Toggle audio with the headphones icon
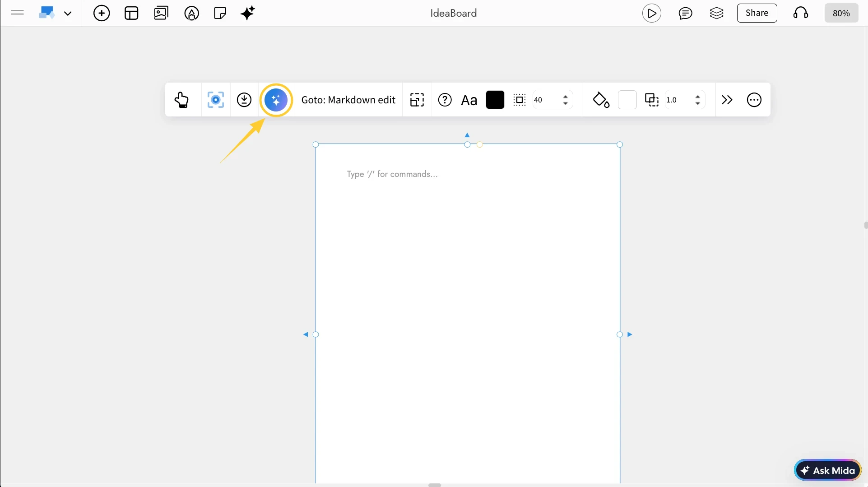 (800, 13)
